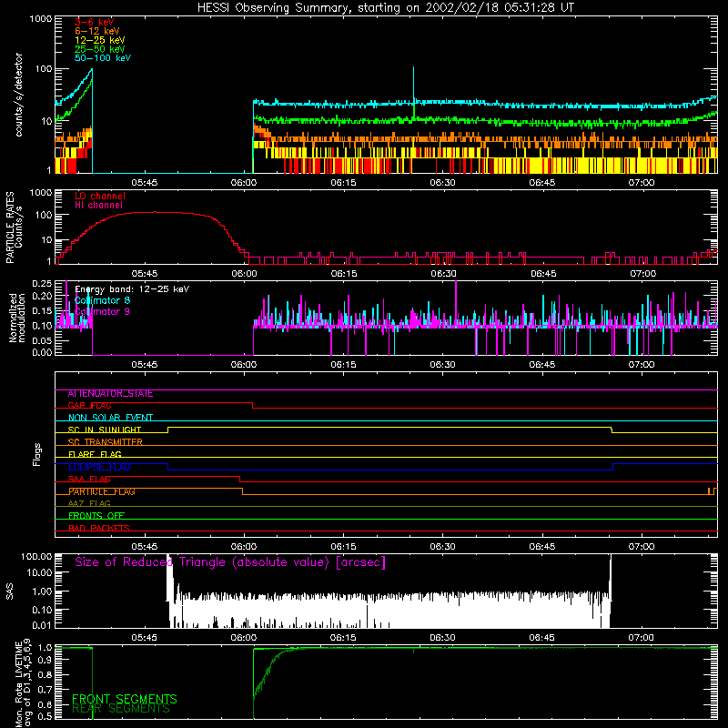Click the 100.00 tick on SAS axis
This screenshot has height=728, width=728.
[36, 557]
